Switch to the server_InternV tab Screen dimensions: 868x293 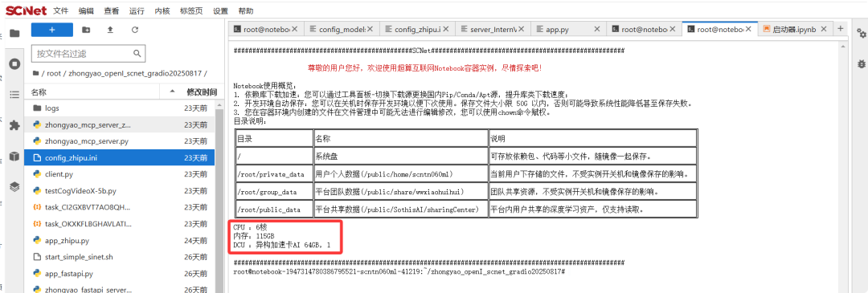pyautogui.click(x=493, y=29)
